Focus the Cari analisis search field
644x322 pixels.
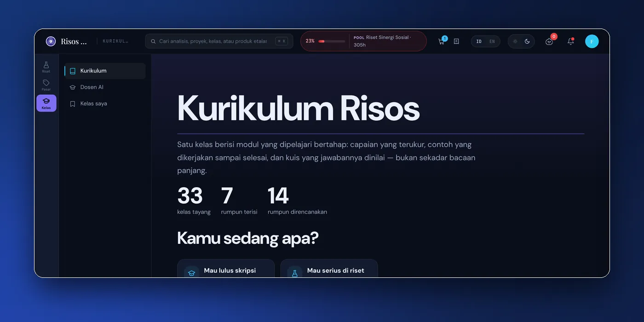pos(219,41)
